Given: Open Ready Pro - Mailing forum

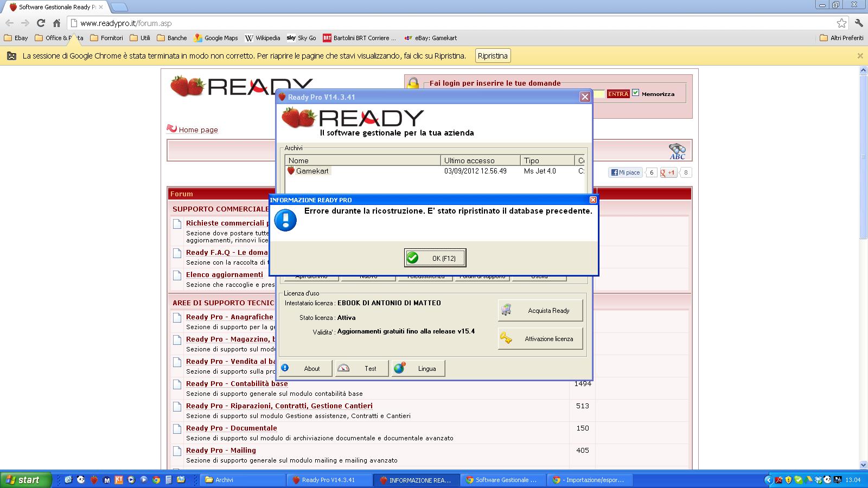Looking at the screenshot, I should [221, 450].
